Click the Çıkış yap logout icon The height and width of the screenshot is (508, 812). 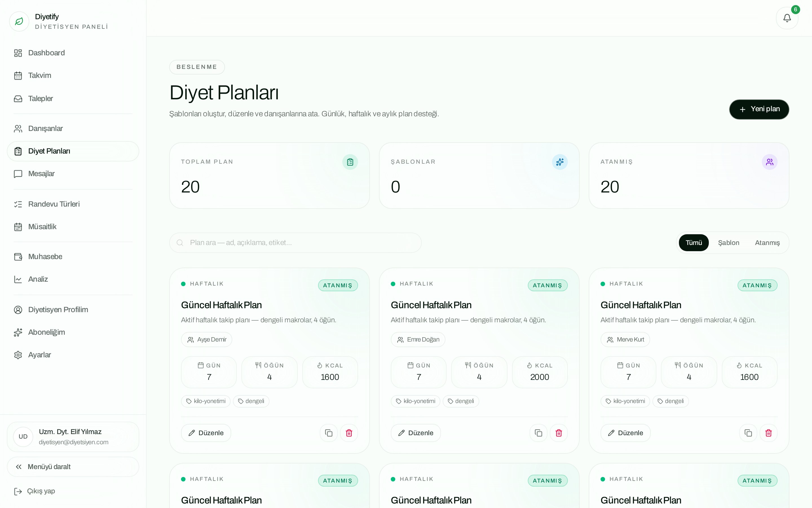(18, 492)
